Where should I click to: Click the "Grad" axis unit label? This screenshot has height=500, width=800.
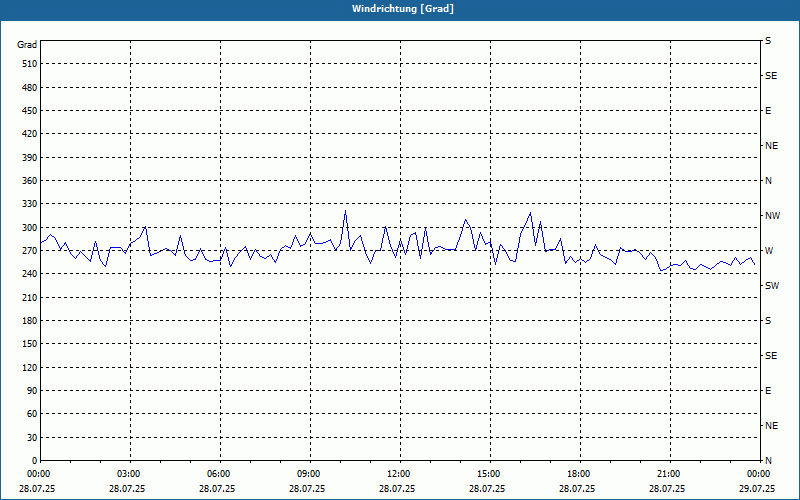27,45
